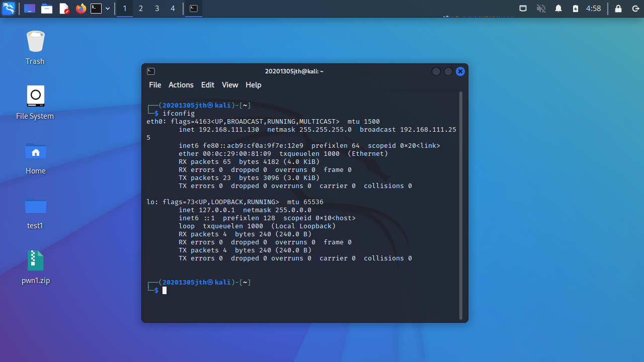Open the terminal Edit menu
Viewport: 644px width, 362px height.
[x=208, y=85]
